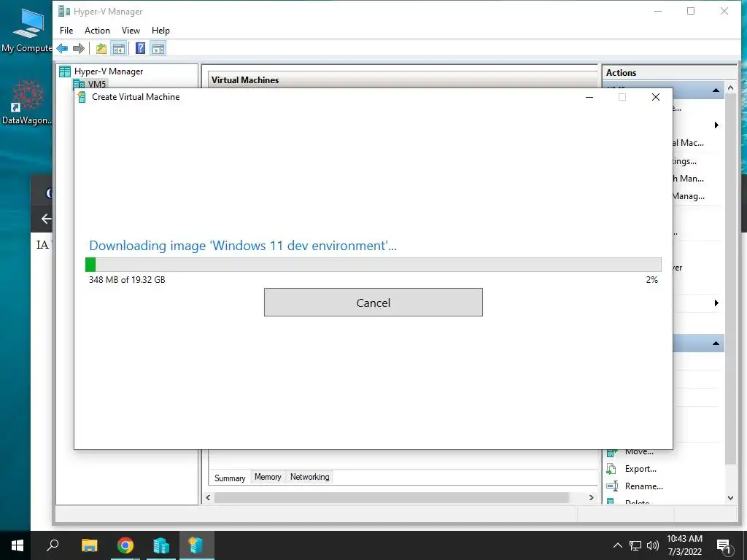The width and height of the screenshot is (747, 560).
Task: Open the File menu in Hyper-V Manager
Action: 66,31
